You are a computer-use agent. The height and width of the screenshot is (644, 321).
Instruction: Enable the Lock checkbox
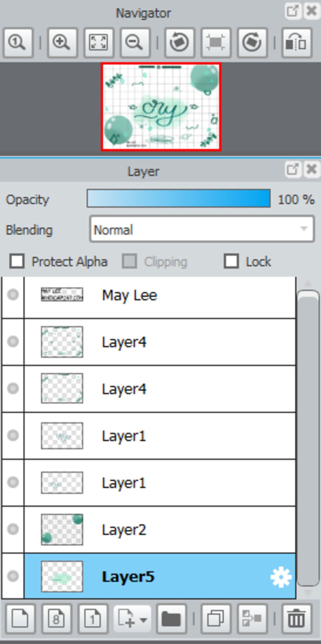click(231, 261)
